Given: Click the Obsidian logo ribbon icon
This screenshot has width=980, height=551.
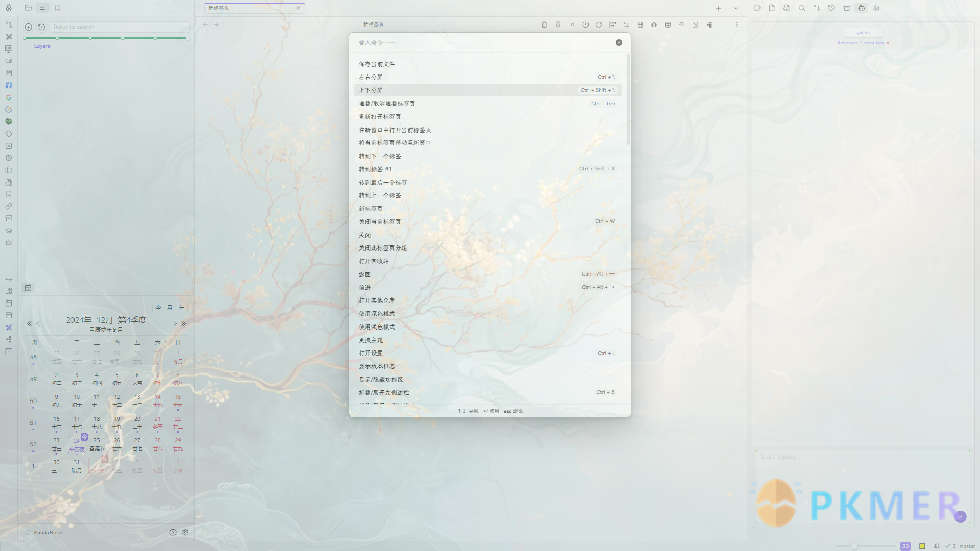Looking at the screenshot, I should tap(9, 8).
